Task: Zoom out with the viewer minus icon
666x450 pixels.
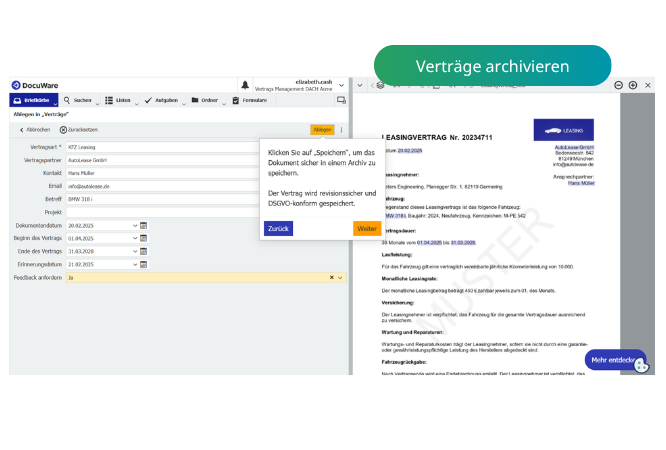Action: tap(618, 85)
